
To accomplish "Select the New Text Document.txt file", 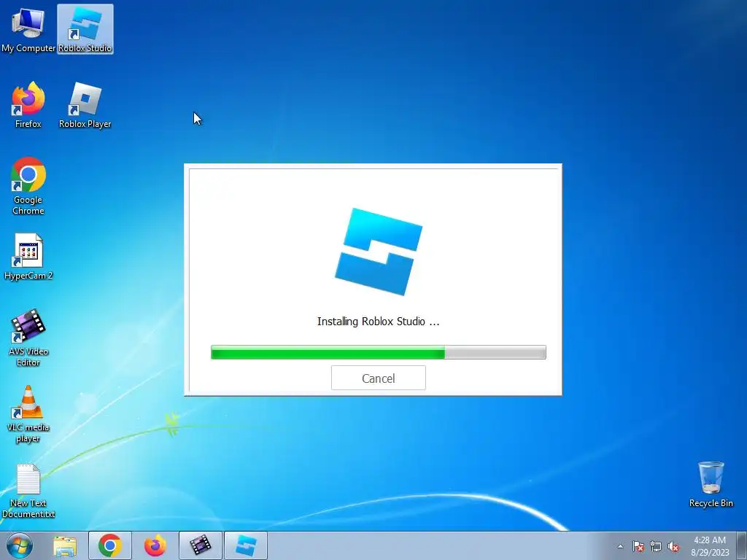I will coord(28,491).
